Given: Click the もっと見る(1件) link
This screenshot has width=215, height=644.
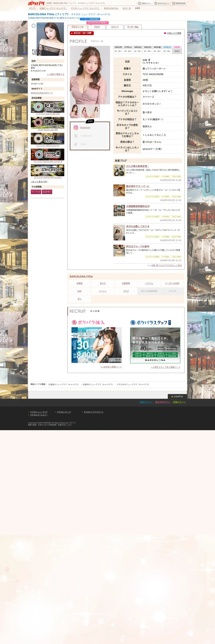Looking at the screenshot, I should click(x=39, y=182).
